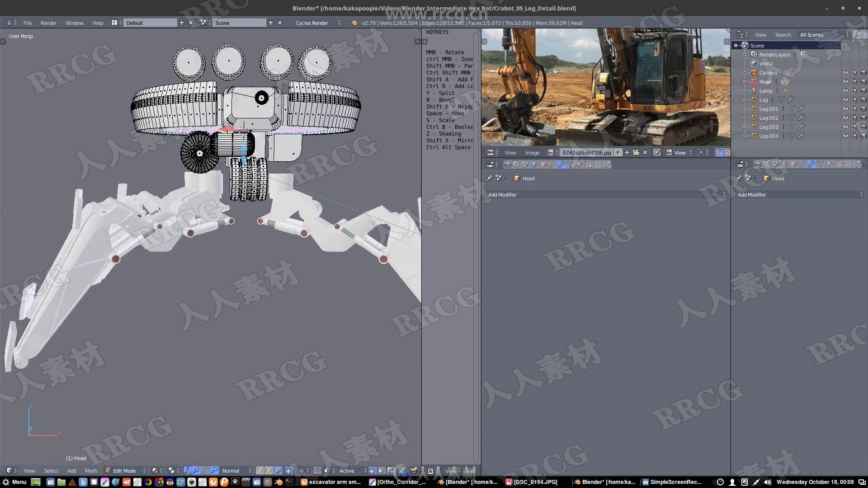The width and height of the screenshot is (868, 488).
Task: Toggle visibility of Leg.001 object
Action: pyautogui.click(x=844, y=108)
